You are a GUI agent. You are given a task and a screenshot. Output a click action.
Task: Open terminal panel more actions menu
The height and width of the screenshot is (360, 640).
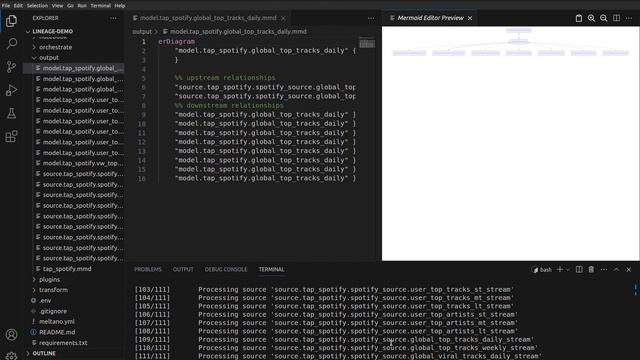pos(604,269)
